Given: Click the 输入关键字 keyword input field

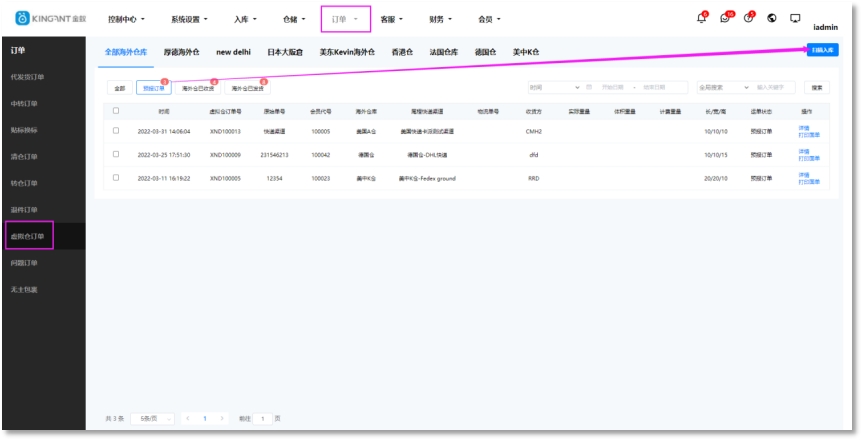Looking at the screenshot, I should [775, 88].
